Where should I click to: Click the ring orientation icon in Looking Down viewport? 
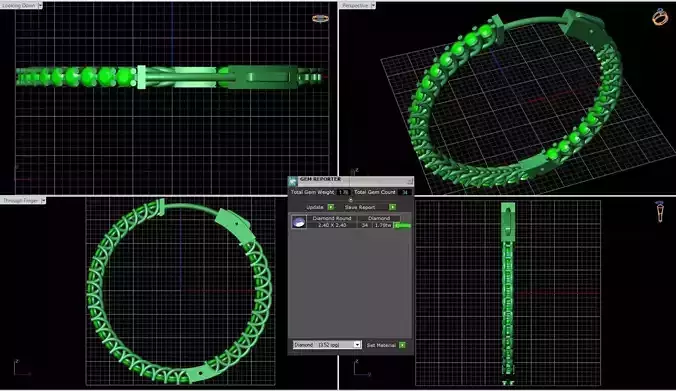(320, 19)
